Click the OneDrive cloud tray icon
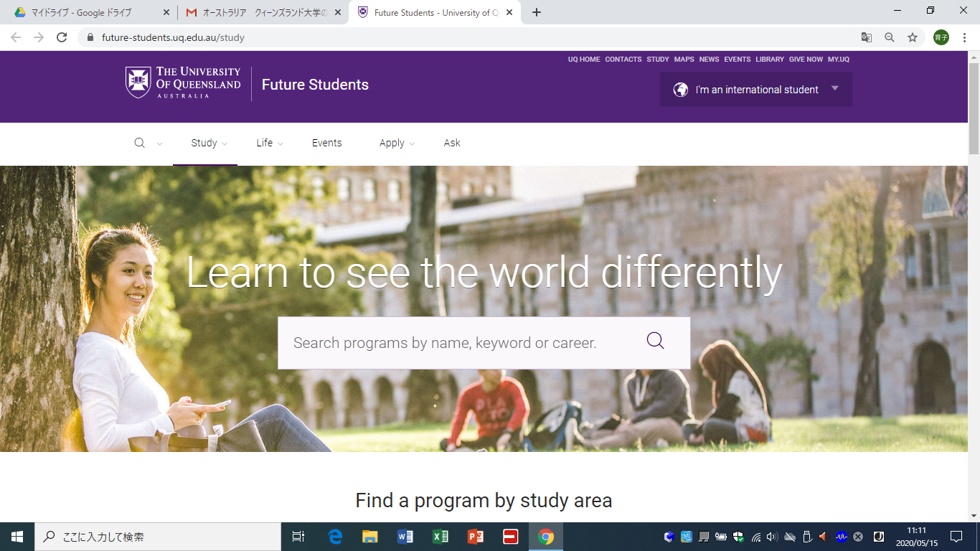The image size is (980, 551). [790, 537]
